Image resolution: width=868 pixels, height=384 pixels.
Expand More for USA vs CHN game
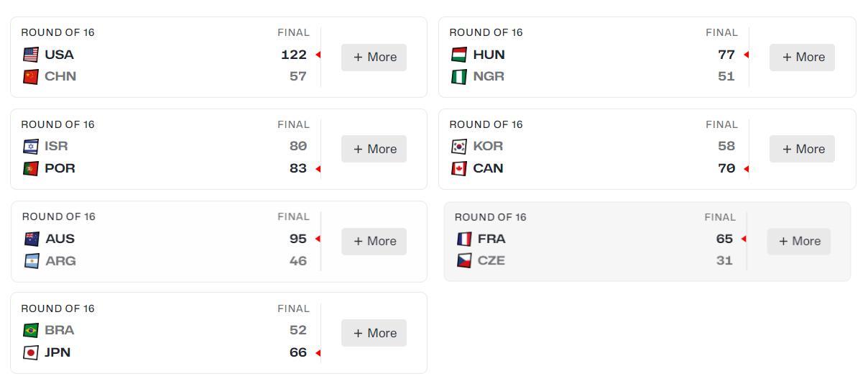(374, 58)
